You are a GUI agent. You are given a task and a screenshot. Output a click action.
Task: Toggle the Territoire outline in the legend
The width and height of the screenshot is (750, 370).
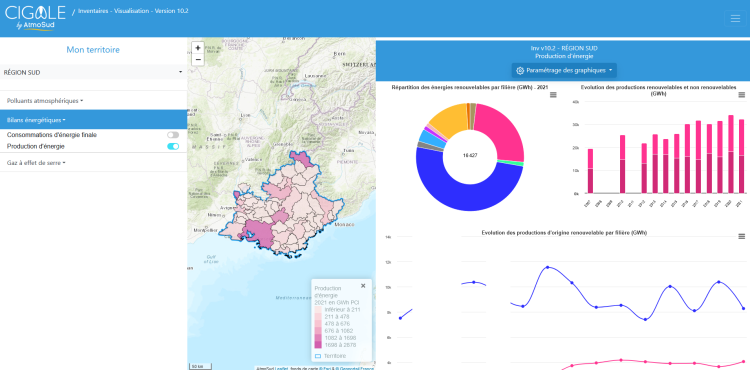click(x=331, y=356)
